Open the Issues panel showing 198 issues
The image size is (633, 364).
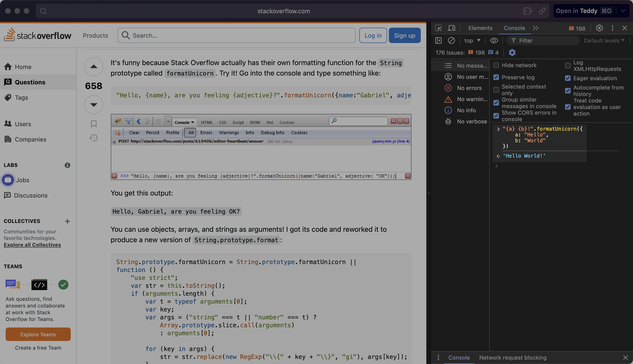click(577, 28)
